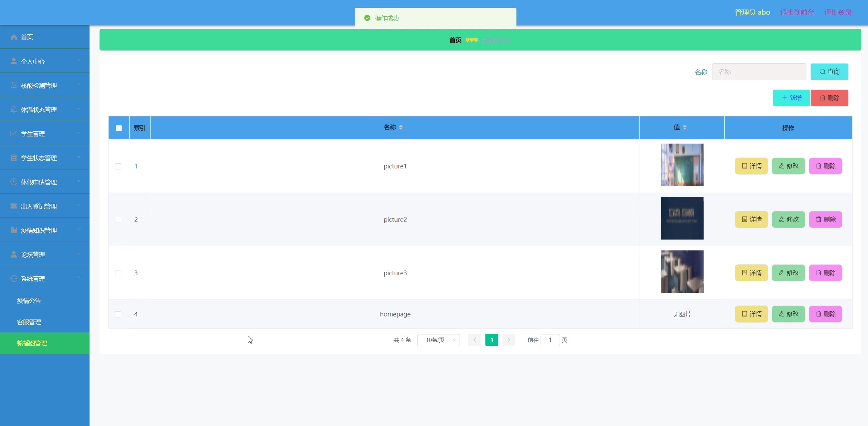Screen dimensions: 868x426
Task: Click the sort arrows on 值 column
Action: [x=685, y=127]
